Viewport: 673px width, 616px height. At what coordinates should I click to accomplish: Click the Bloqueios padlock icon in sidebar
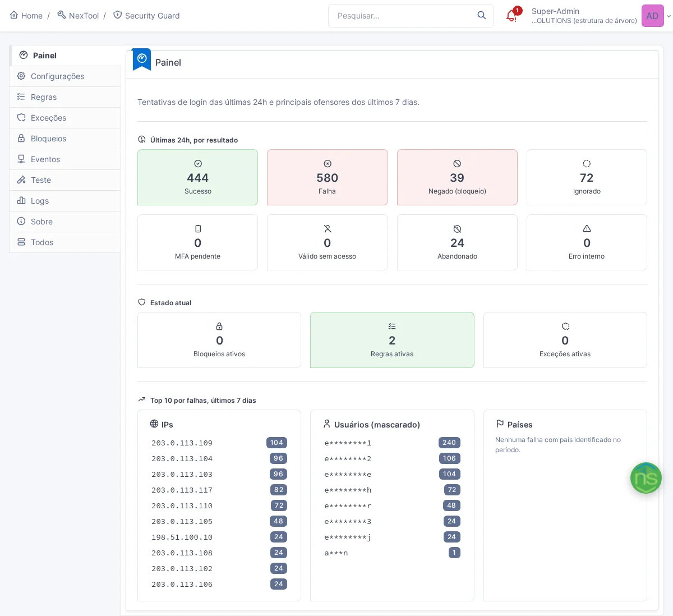pyautogui.click(x=21, y=139)
